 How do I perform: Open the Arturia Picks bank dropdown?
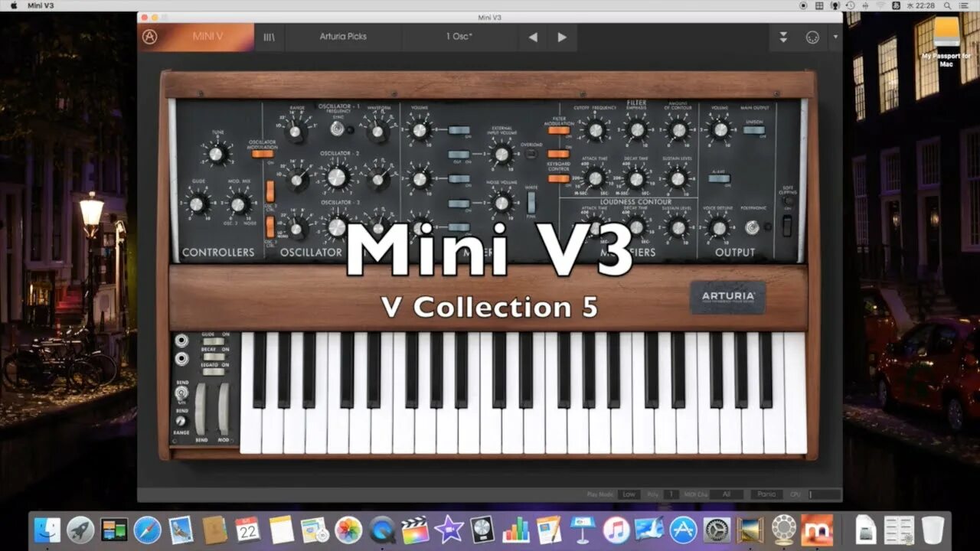click(342, 37)
